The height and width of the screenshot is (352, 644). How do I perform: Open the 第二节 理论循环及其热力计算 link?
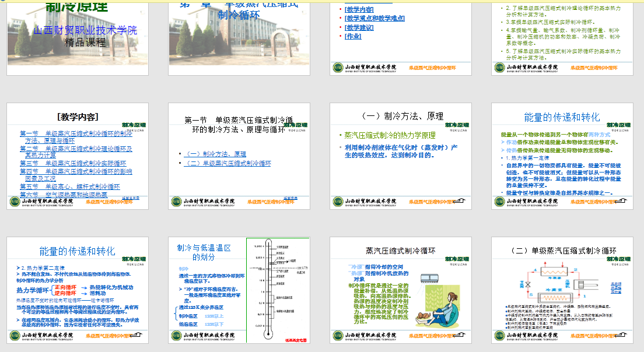pyautogui.click(x=76, y=152)
